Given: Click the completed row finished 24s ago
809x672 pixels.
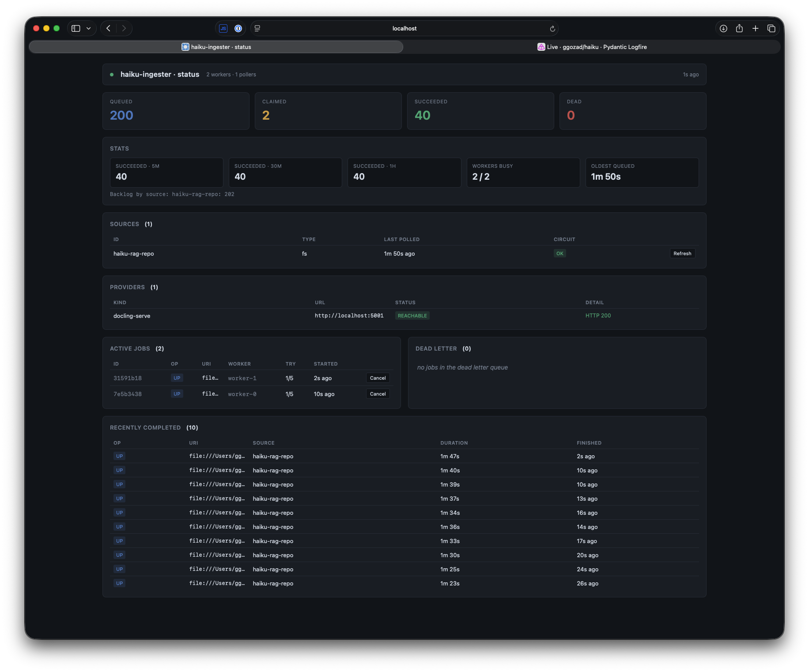Looking at the screenshot, I should coord(404,569).
